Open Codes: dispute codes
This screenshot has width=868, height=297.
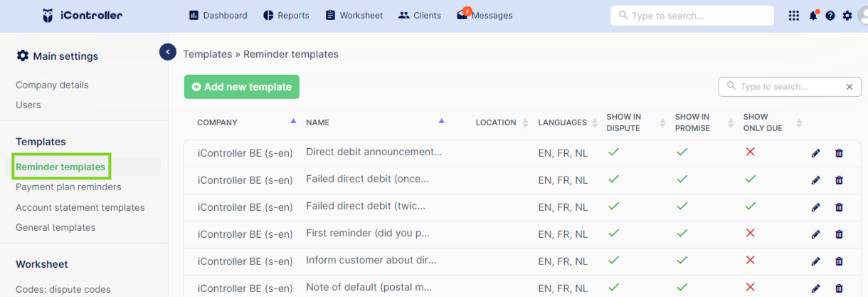point(63,289)
